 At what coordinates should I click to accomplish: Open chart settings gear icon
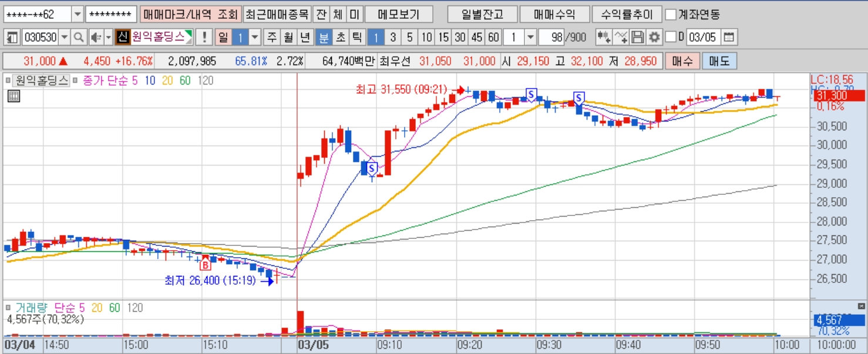click(654, 38)
